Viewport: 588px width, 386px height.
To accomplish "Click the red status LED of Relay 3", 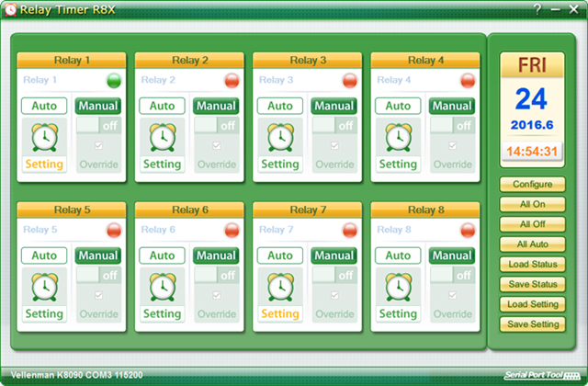I will [350, 81].
